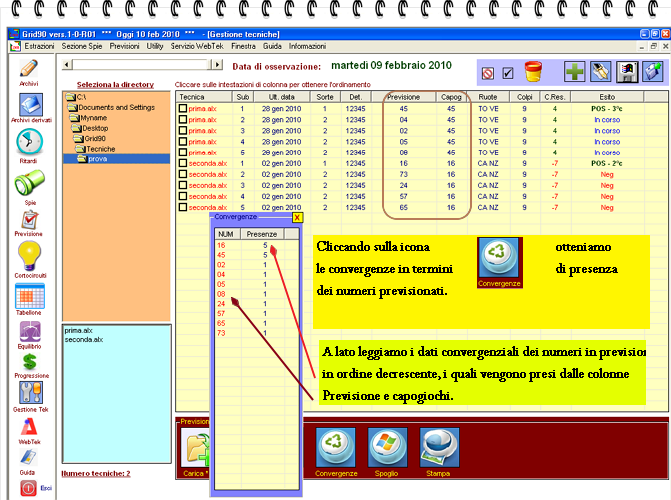This screenshot has width=671, height=500.
Task: Click the last blue toolbar icon
Action: (653, 71)
